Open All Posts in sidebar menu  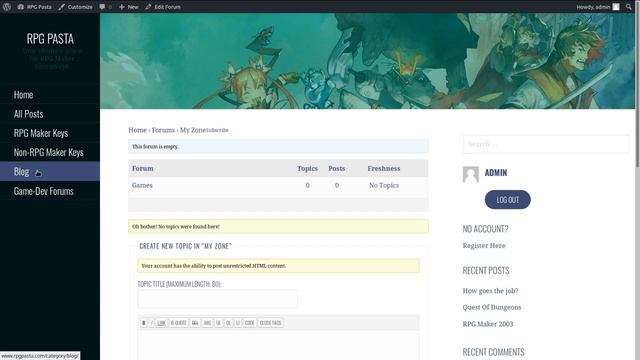click(50, 114)
